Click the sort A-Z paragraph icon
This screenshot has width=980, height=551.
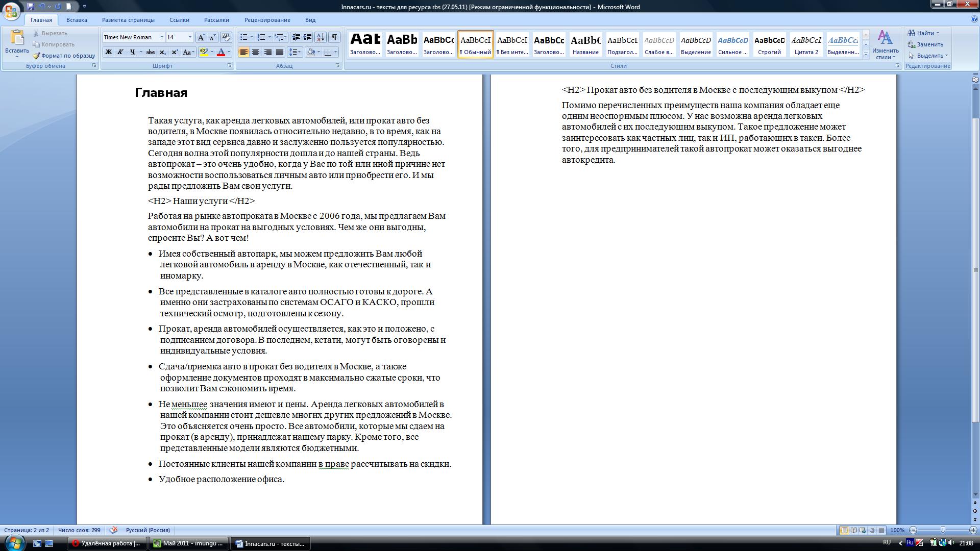pyautogui.click(x=321, y=37)
